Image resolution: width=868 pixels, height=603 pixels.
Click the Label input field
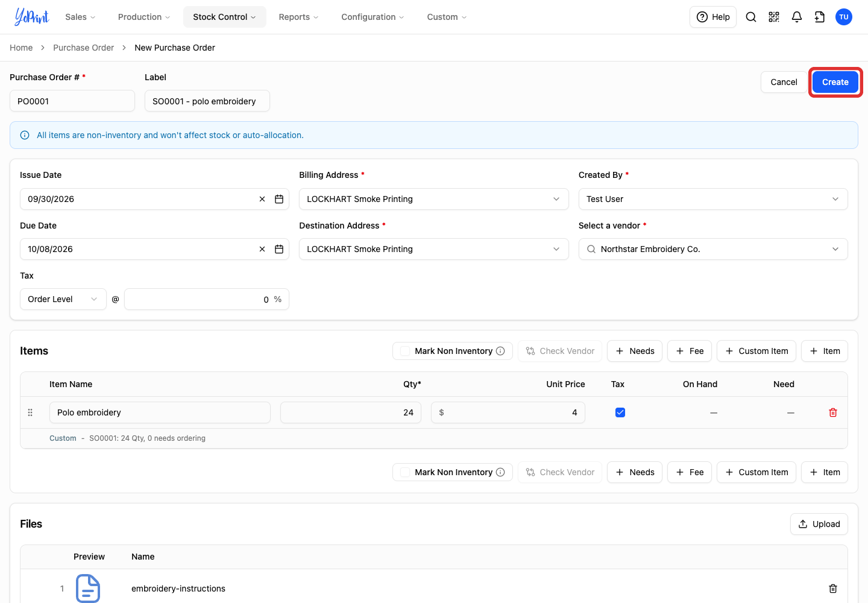(x=207, y=101)
